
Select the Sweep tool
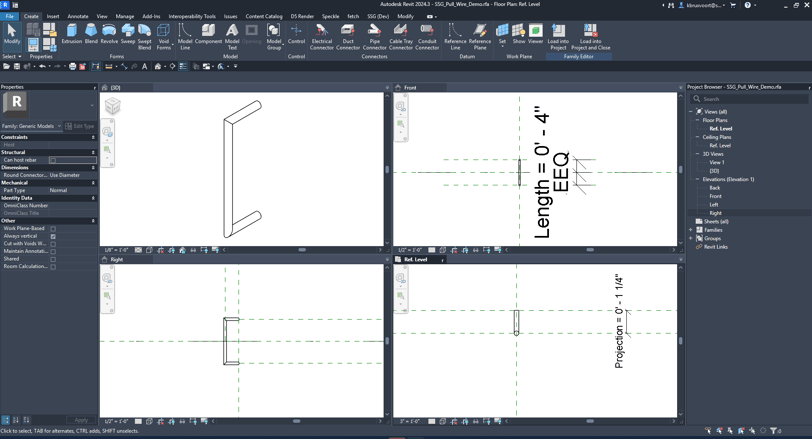click(x=127, y=34)
